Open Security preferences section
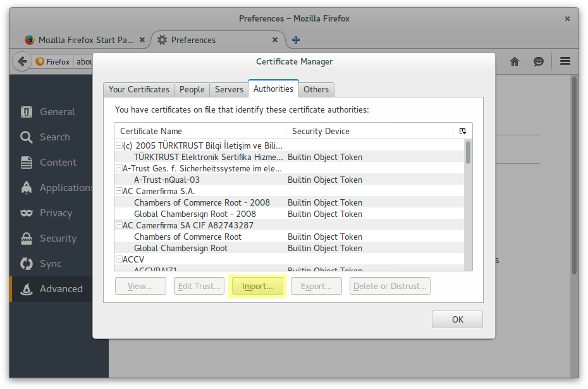588x389 pixels. click(x=51, y=238)
